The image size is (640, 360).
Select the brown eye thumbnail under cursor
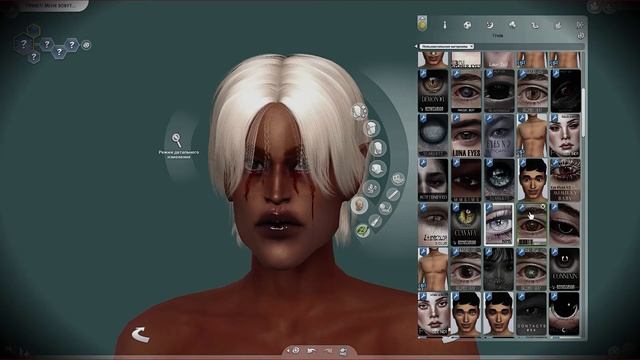532,224
